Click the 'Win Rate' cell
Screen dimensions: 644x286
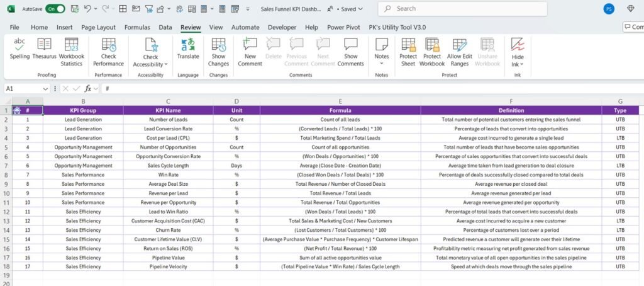pos(168,175)
